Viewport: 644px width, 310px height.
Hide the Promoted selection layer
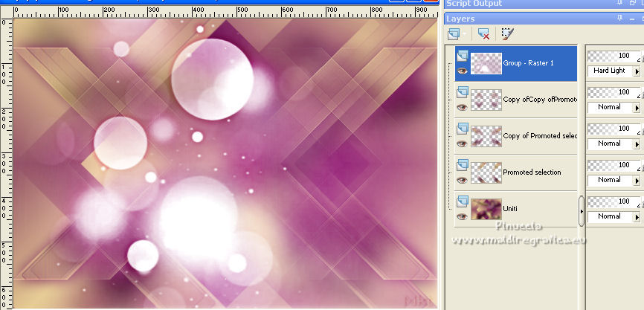coord(463,180)
